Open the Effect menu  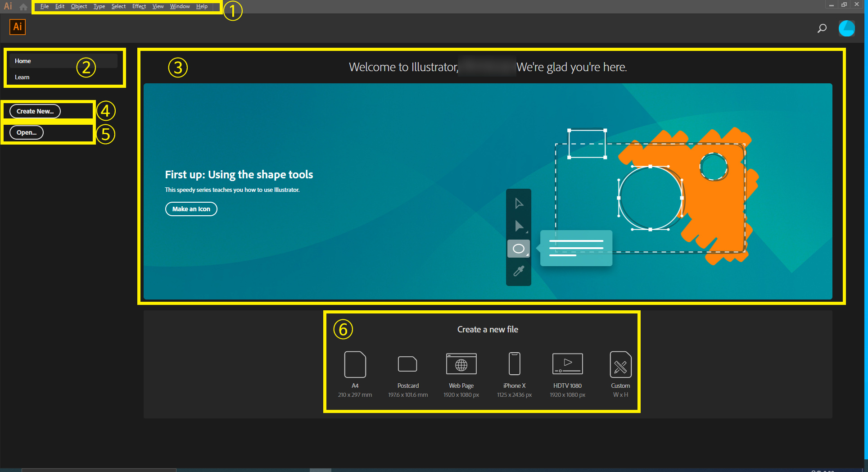click(139, 6)
